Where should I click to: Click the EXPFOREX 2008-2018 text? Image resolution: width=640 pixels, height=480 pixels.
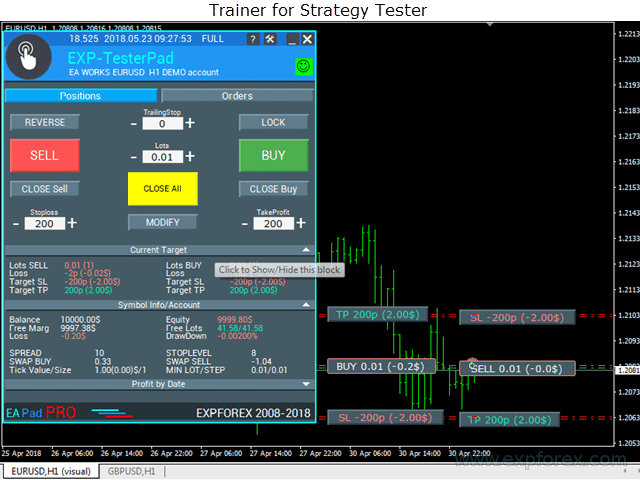253,413
